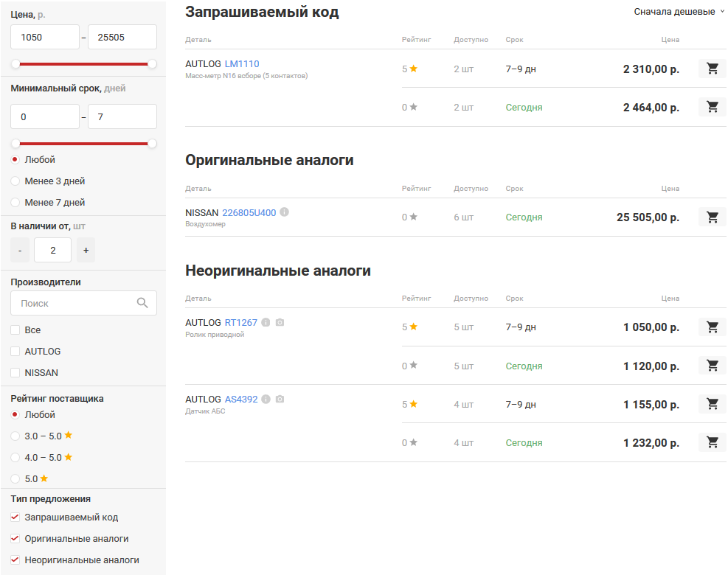The height and width of the screenshot is (575, 728).
Task: Add AS4392 for 1 232,00 to cart
Action: coord(712,442)
